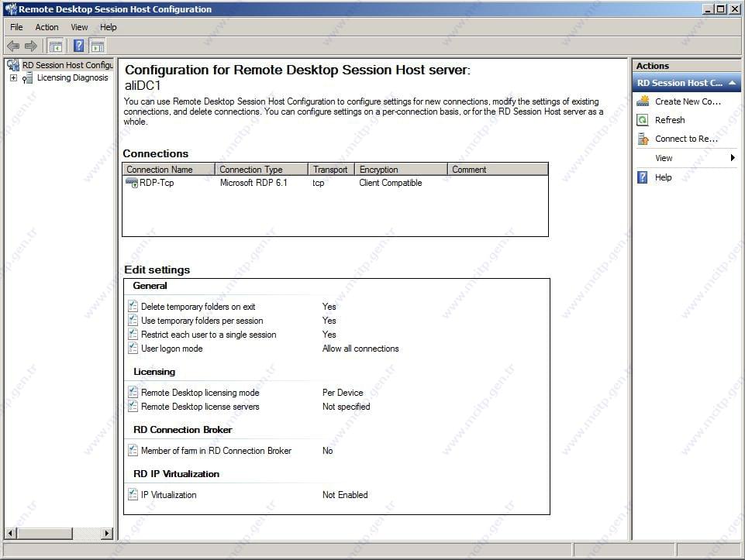745x560 pixels.
Task: Open the Help menu in menu bar
Action: [109, 27]
